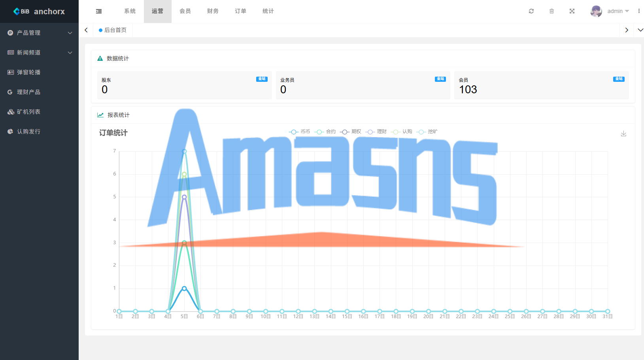Click the 全站 badge on 业务员 card
This screenshot has height=360, width=644.
pyautogui.click(x=440, y=79)
